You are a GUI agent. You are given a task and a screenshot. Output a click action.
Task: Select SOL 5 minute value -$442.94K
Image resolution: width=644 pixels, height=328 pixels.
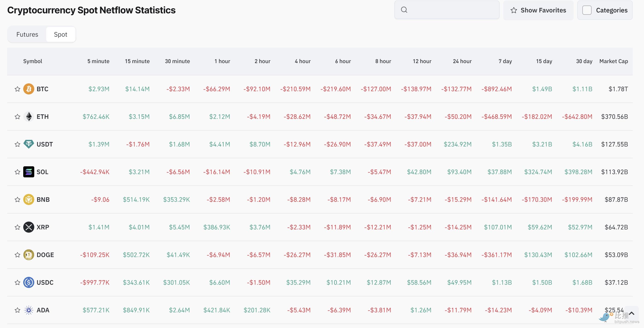point(95,172)
